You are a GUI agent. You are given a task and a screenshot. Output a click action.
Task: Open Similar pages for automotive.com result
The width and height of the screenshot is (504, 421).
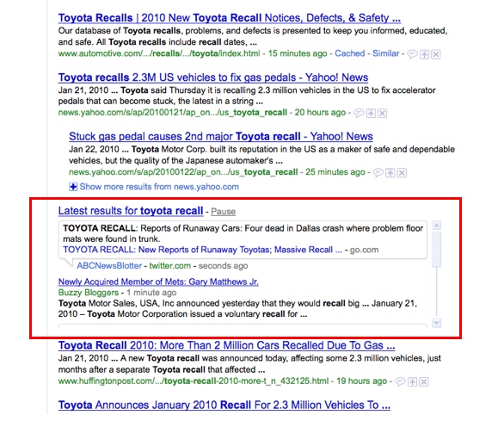pyautogui.click(x=385, y=53)
